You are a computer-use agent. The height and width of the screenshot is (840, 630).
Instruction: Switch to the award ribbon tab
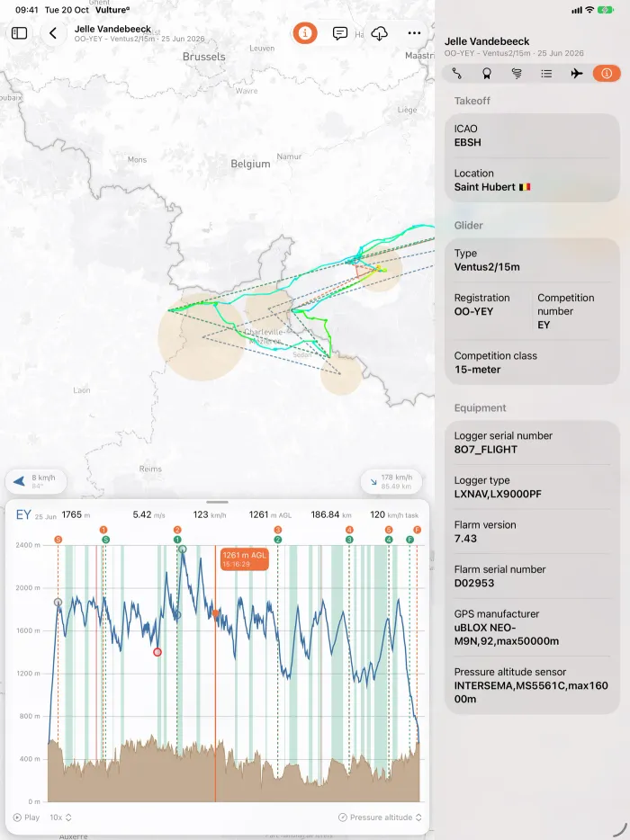[487, 74]
